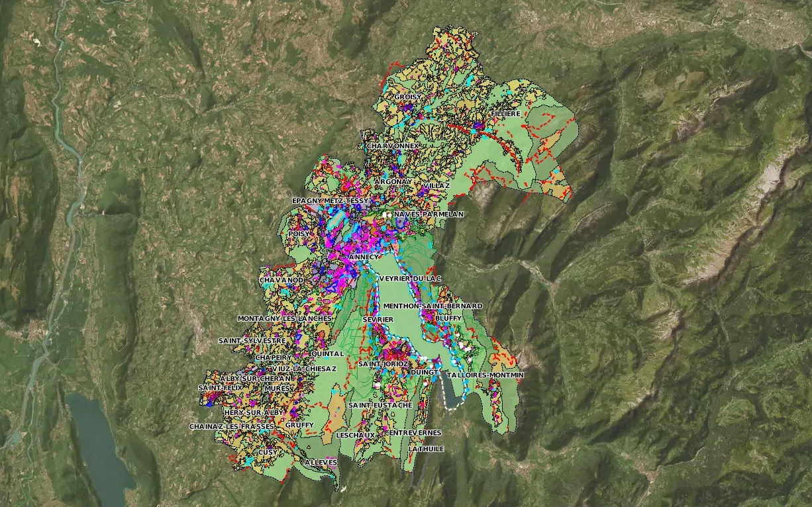Click the CHAVANOD commune label
812x507 pixels.
pyautogui.click(x=281, y=281)
